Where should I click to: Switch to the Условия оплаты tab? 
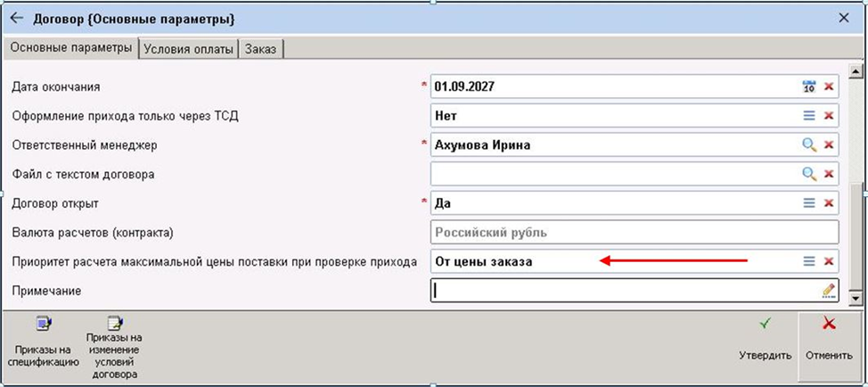pyautogui.click(x=188, y=48)
